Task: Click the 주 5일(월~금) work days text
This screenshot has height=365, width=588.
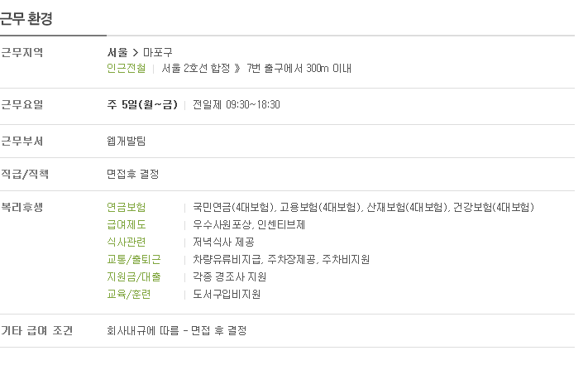Action: pos(142,104)
